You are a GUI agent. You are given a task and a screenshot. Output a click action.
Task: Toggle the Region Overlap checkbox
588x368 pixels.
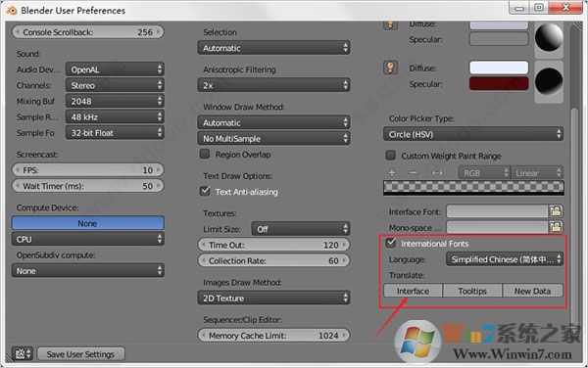coord(205,154)
